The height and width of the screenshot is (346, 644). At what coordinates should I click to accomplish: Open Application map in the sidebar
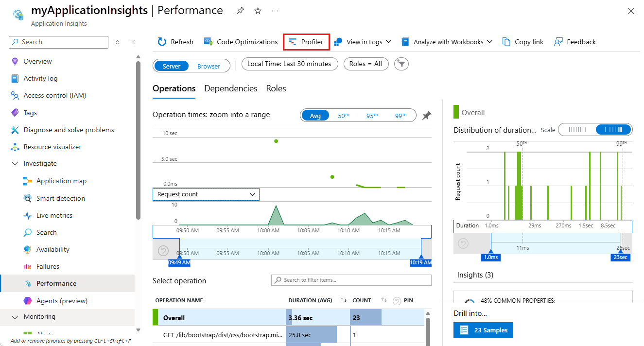(61, 181)
